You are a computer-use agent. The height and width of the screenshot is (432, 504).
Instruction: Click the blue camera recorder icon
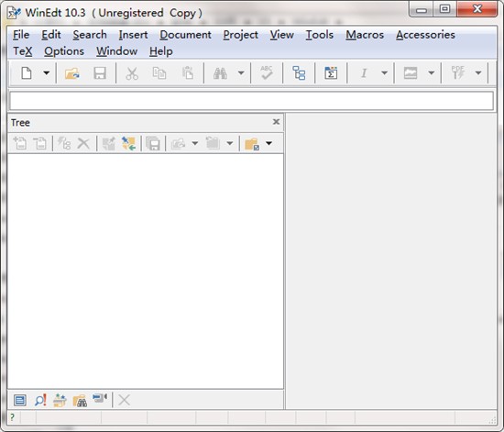pos(100,398)
